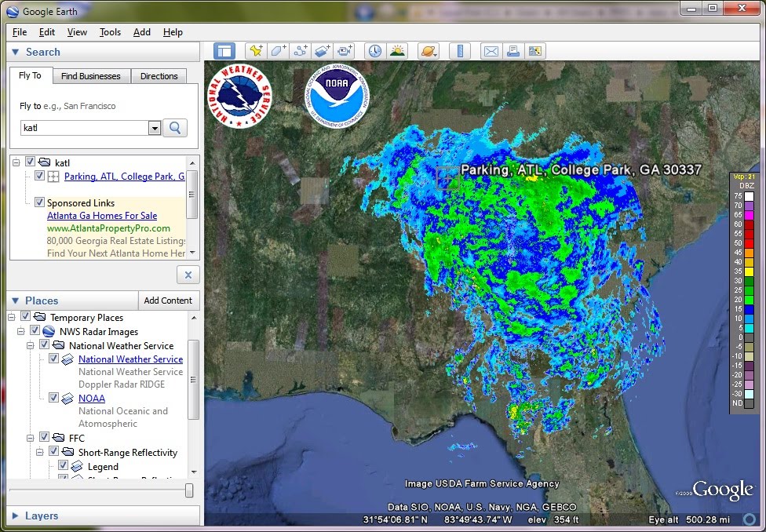Show historical imagery with the clock icon
The height and width of the screenshot is (532, 766).
(x=374, y=50)
